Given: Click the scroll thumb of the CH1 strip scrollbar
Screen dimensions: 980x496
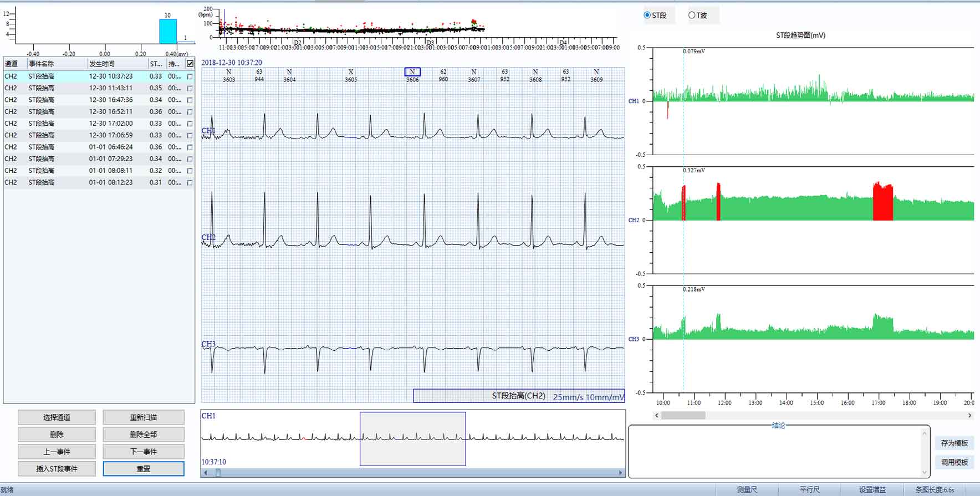Looking at the screenshot, I should tap(218, 473).
